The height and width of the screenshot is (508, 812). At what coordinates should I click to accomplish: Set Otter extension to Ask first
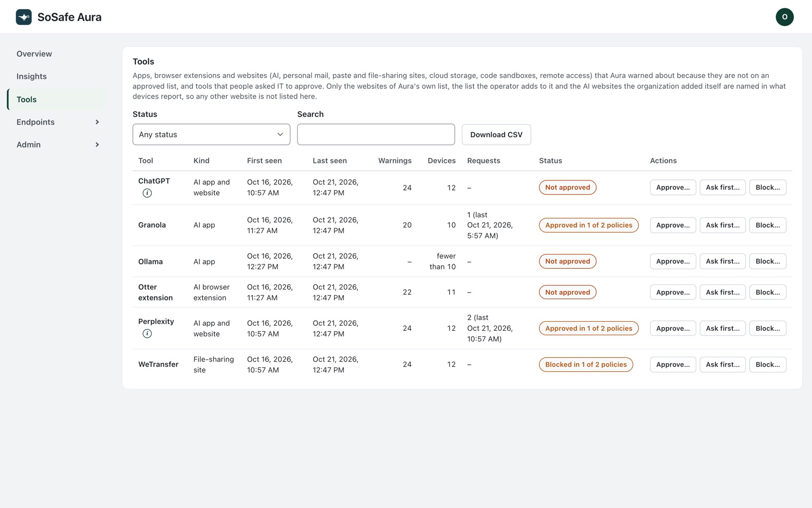click(723, 292)
